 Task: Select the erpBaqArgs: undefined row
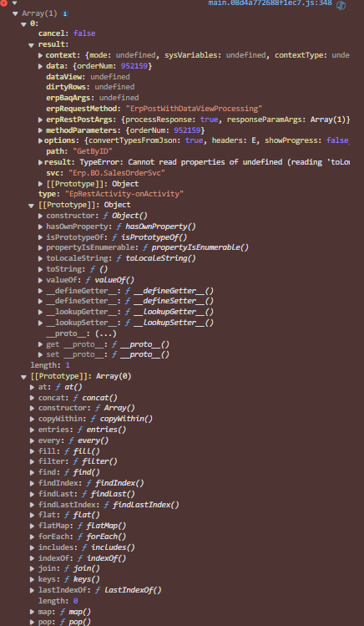click(x=93, y=98)
